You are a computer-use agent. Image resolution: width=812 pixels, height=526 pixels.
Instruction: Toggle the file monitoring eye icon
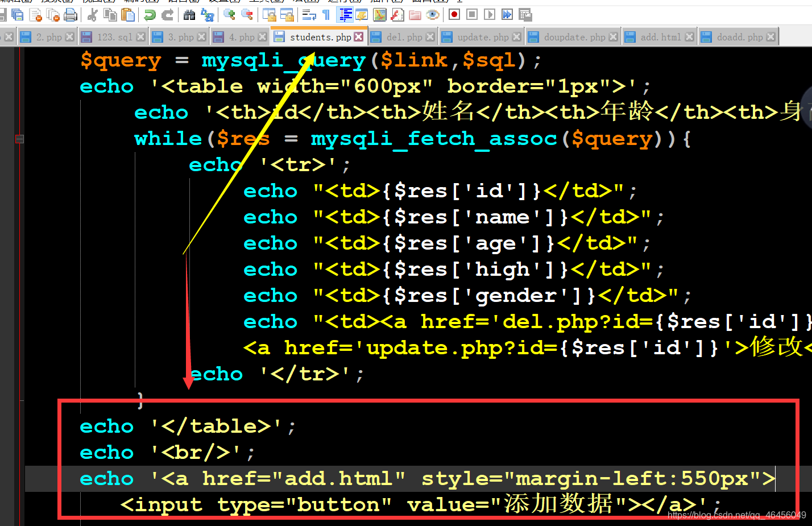[433, 15]
